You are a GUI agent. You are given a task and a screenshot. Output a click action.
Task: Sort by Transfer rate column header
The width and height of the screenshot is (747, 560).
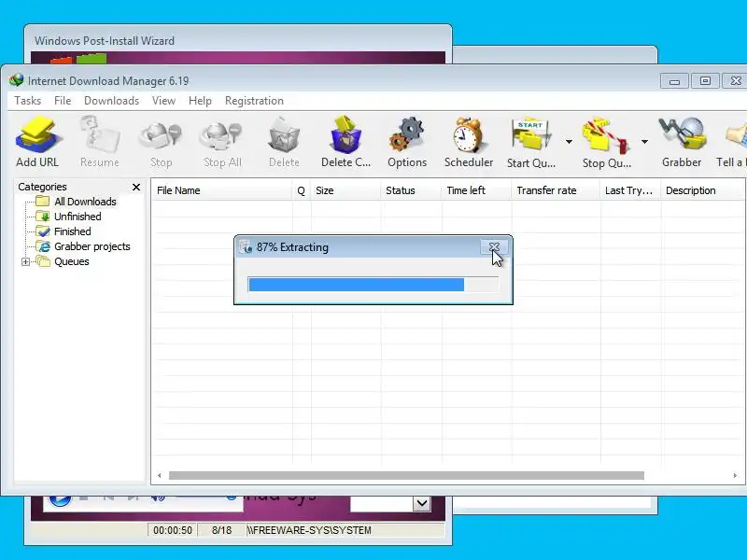click(556, 190)
